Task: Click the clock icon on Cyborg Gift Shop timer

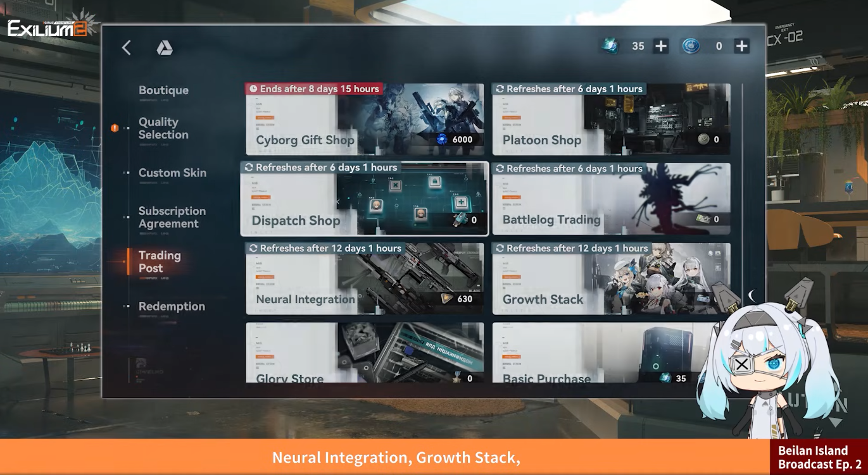Action: tap(253, 89)
